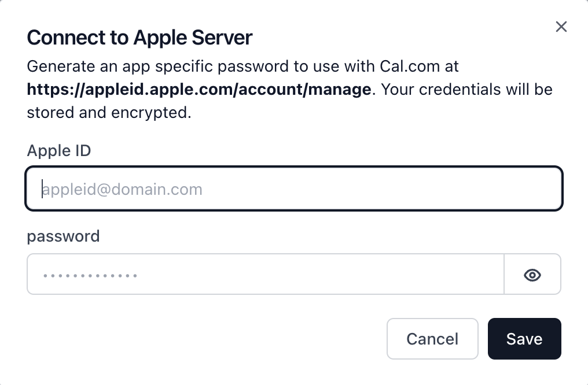Click the masked password dots placeholder
Screen dimensions: 588x385
(x=90, y=276)
